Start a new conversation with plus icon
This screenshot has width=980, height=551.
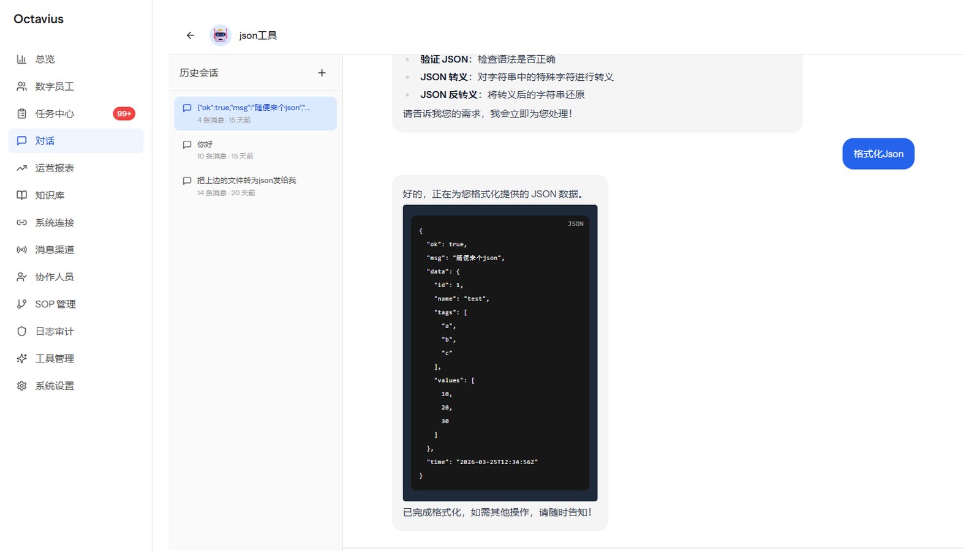322,73
